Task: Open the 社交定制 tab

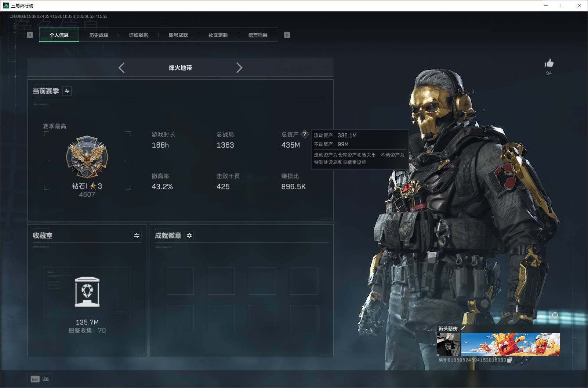Action: (x=218, y=35)
